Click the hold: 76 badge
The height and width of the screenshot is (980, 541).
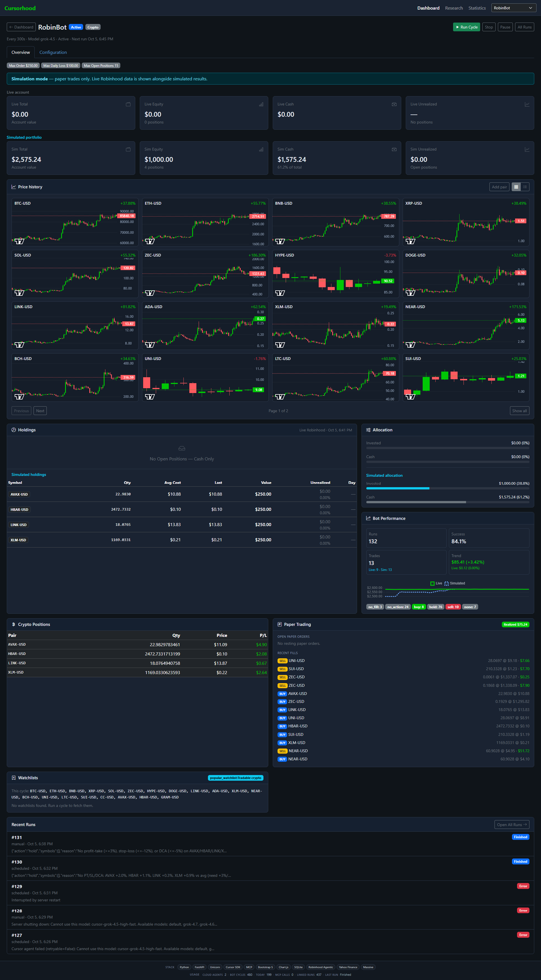point(435,607)
